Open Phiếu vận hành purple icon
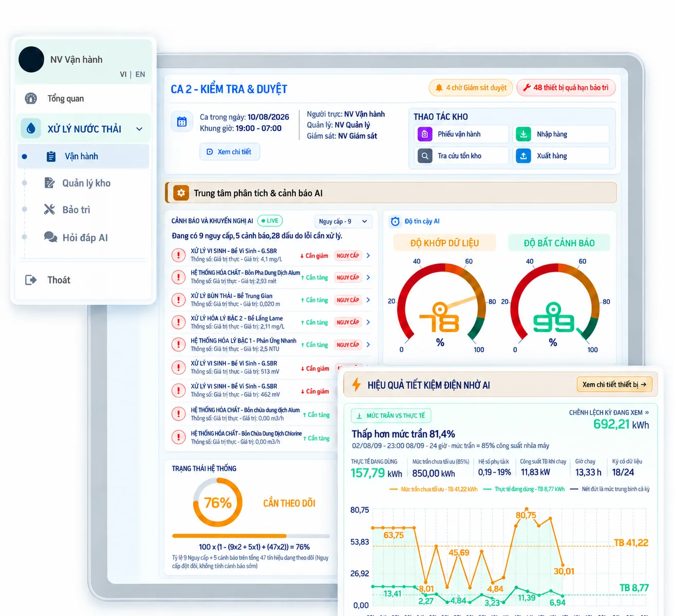Screen dimensions: 674x616 coord(425,134)
